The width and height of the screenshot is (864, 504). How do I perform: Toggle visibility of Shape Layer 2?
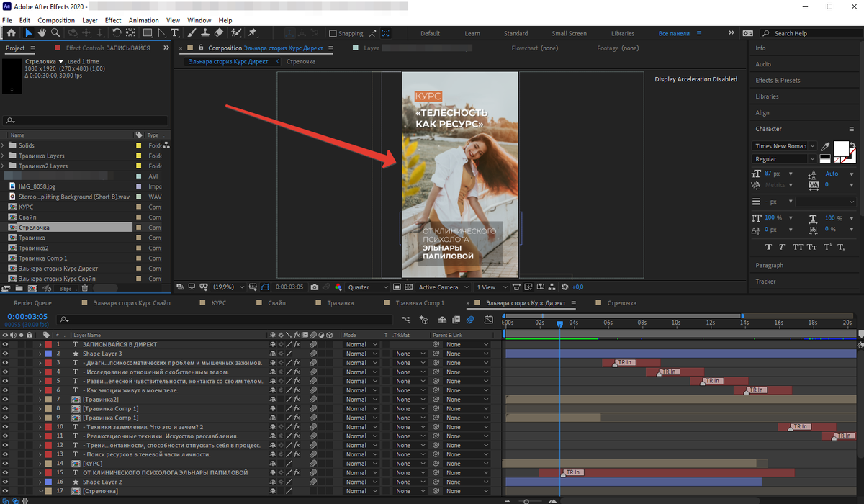[x=5, y=482]
